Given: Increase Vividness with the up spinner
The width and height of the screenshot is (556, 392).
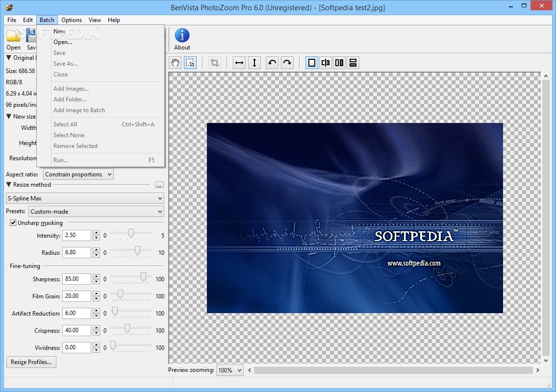Looking at the screenshot, I should pos(97,345).
